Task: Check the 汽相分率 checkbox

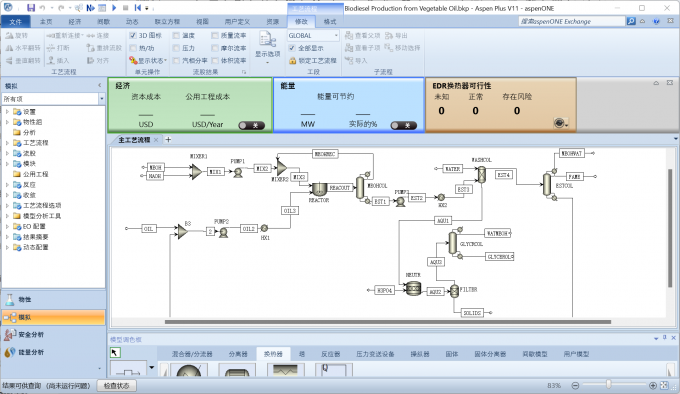Action: (176, 61)
